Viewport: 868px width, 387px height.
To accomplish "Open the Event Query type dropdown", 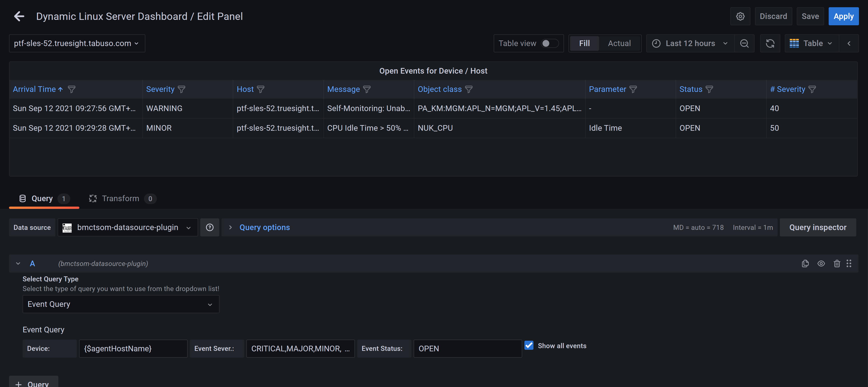I will 121,304.
